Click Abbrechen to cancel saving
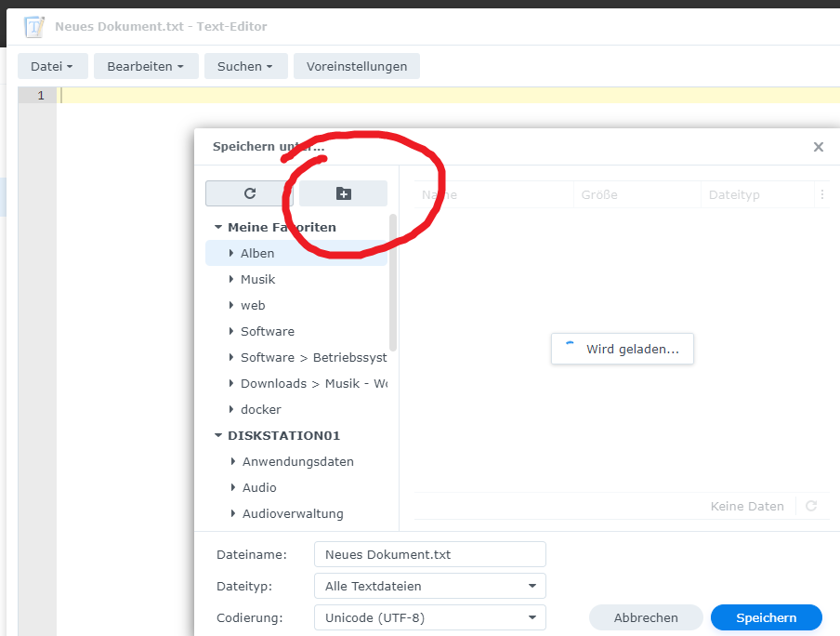840x636 pixels. click(x=646, y=617)
